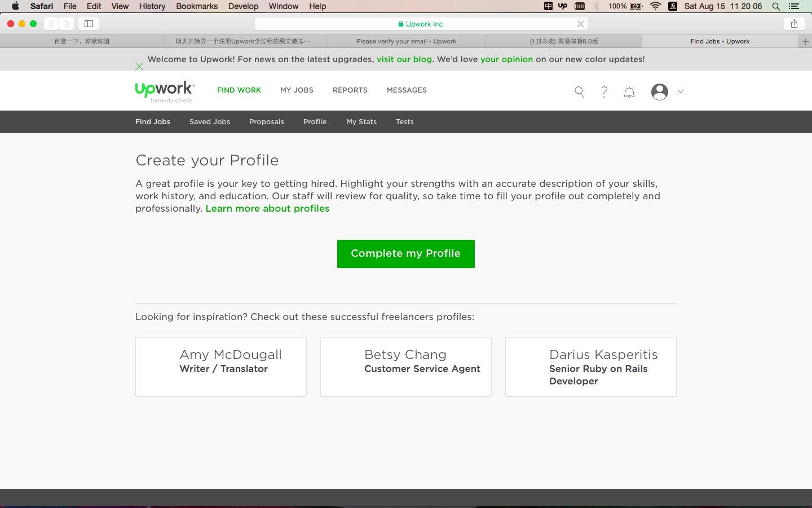
Task: Select My Stats in the navigation
Action: point(361,121)
